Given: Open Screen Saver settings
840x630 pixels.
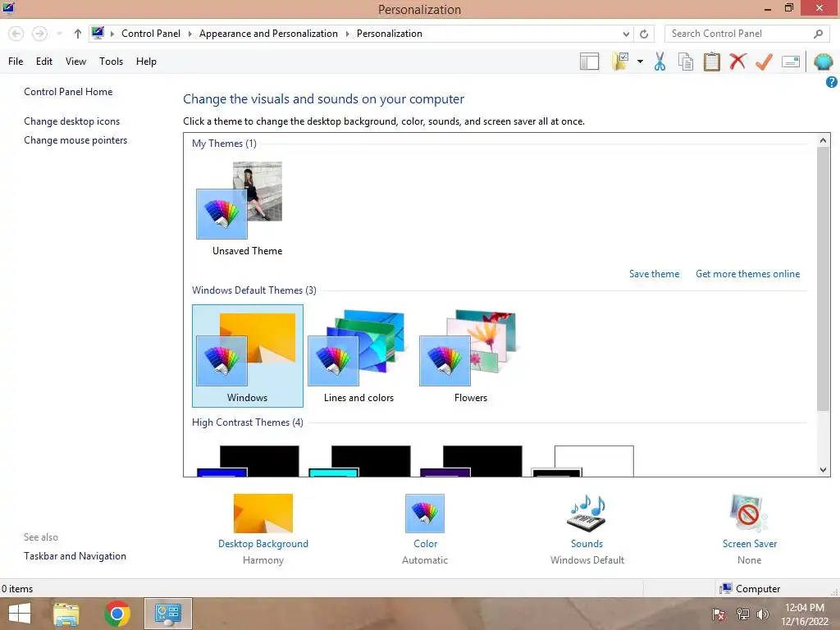Looking at the screenshot, I should (x=750, y=530).
